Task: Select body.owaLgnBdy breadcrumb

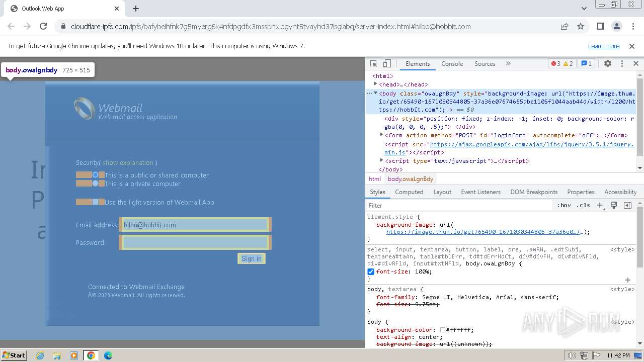Action: click(x=411, y=179)
